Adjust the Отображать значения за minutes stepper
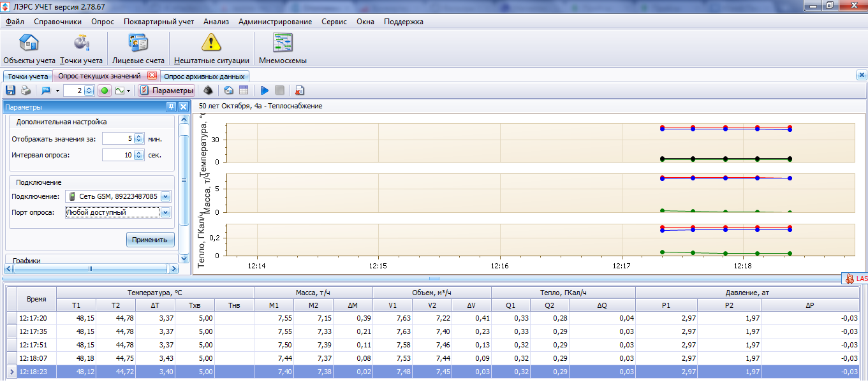868x385 pixels. pos(139,138)
